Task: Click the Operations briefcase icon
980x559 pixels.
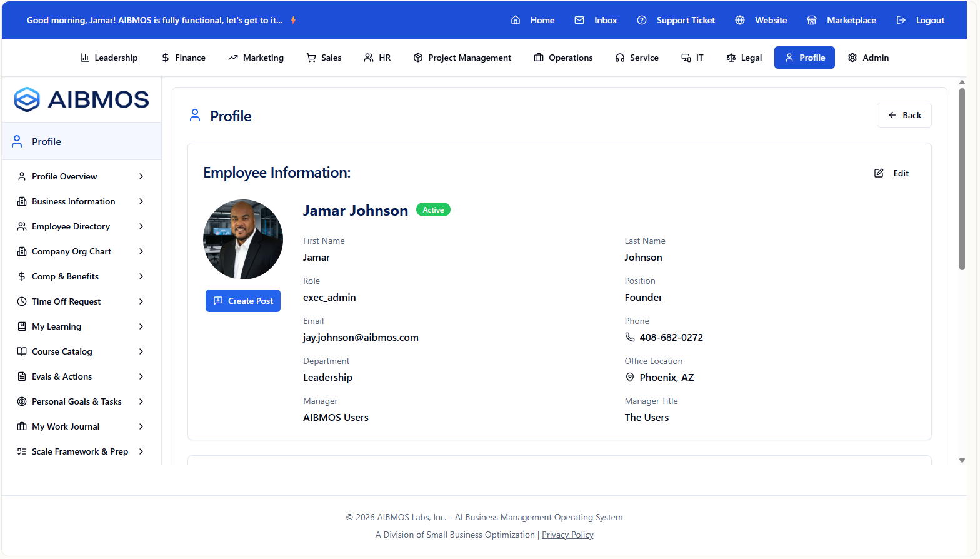Action: (x=539, y=58)
